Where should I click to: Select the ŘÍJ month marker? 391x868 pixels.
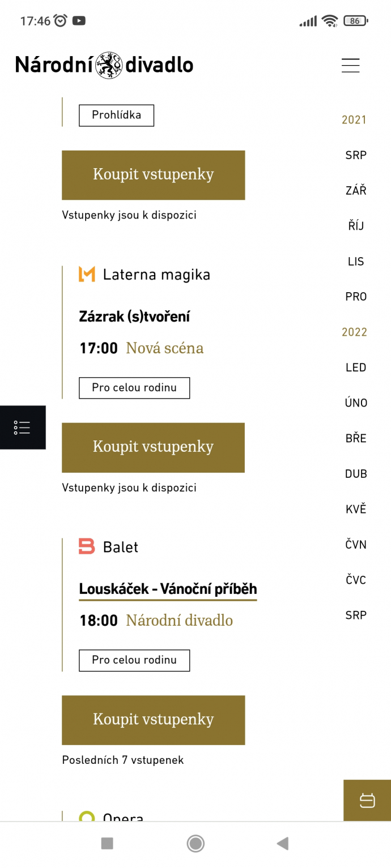(356, 226)
